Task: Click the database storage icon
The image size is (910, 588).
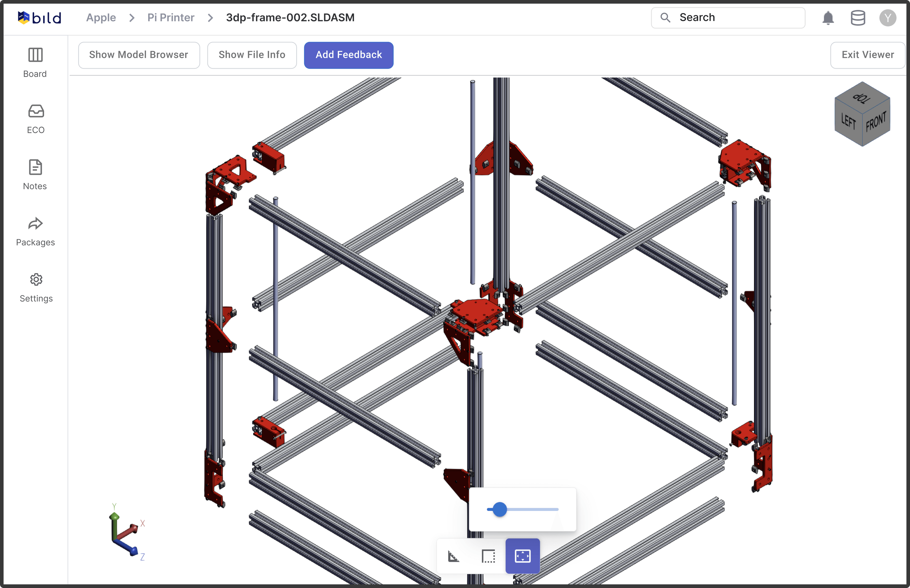Action: click(x=858, y=18)
